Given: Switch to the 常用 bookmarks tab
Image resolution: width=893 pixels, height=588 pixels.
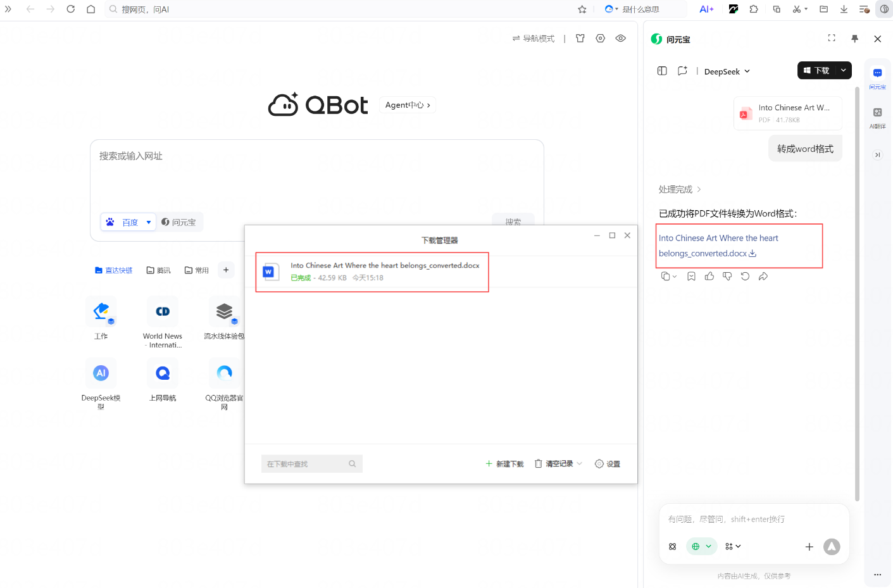Looking at the screenshot, I should pos(197,270).
